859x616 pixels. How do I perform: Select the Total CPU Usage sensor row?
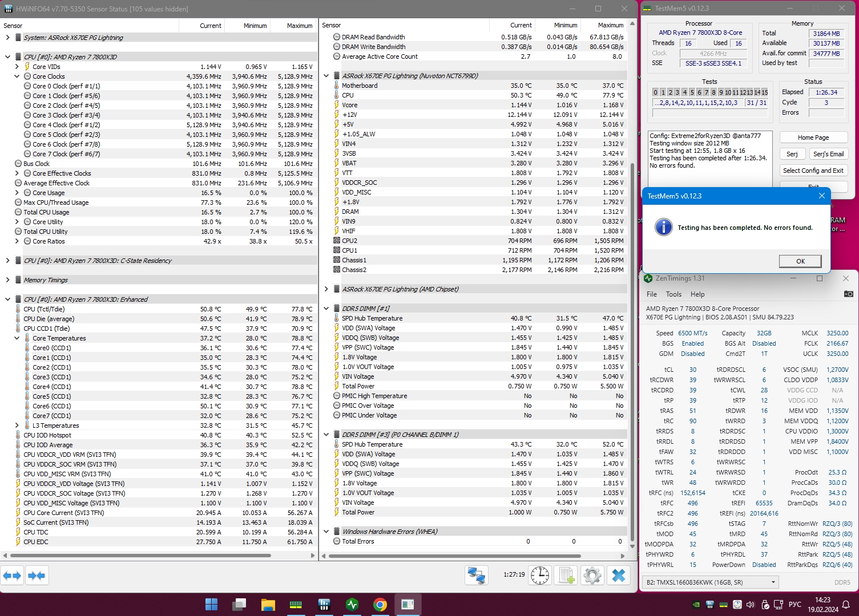159,212
